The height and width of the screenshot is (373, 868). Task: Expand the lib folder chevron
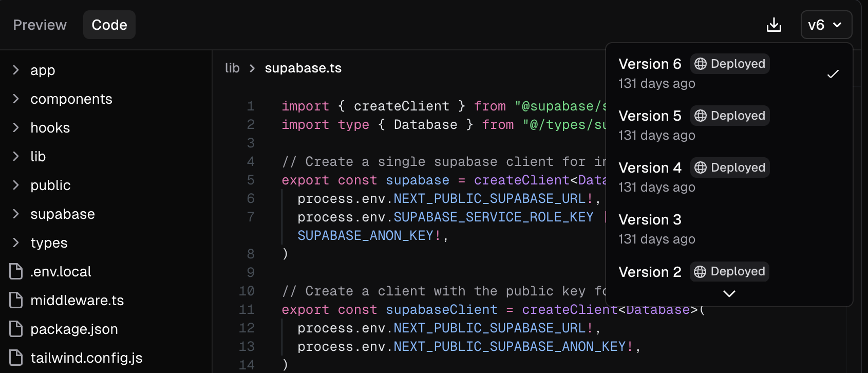pyautogui.click(x=16, y=156)
